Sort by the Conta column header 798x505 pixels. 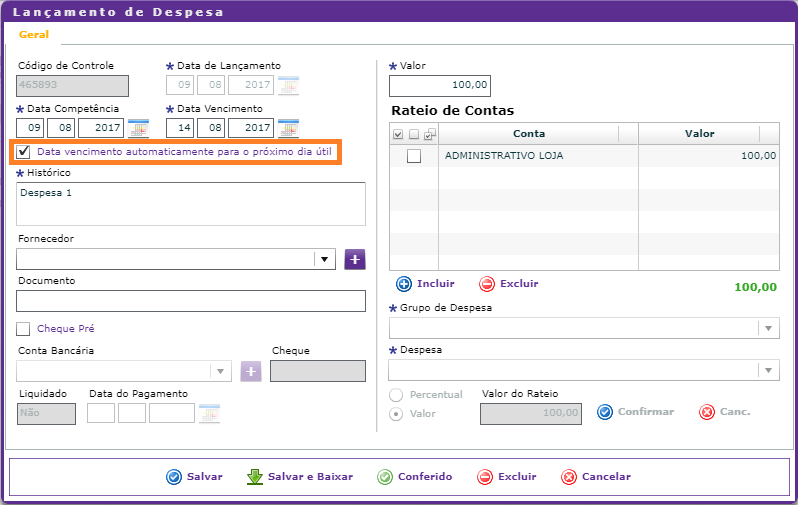[528, 134]
